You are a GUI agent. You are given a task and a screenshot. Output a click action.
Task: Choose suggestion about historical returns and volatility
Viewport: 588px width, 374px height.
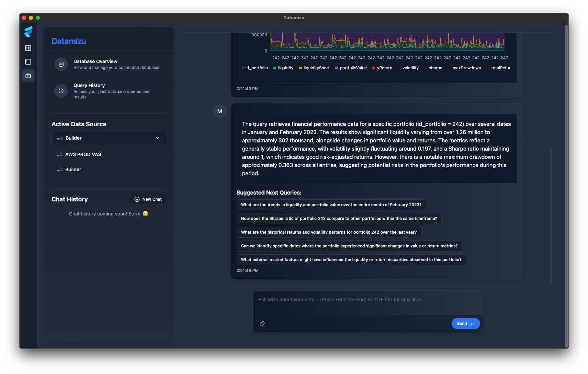pos(329,232)
